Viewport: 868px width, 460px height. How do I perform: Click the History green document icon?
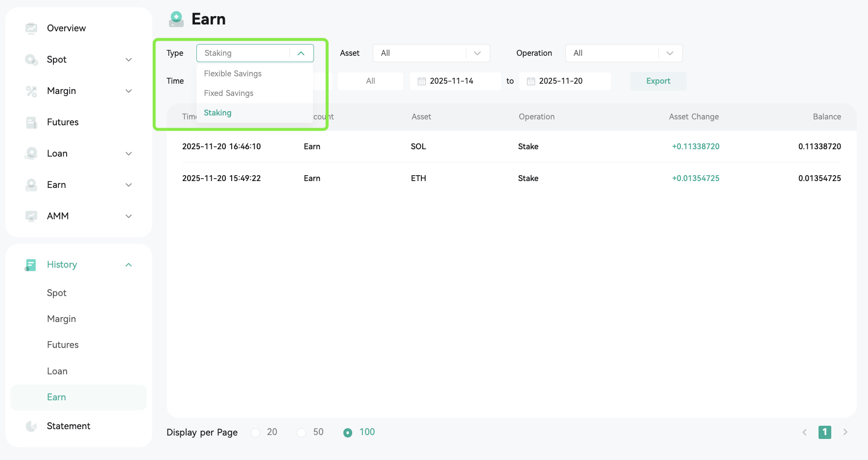coord(30,265)
